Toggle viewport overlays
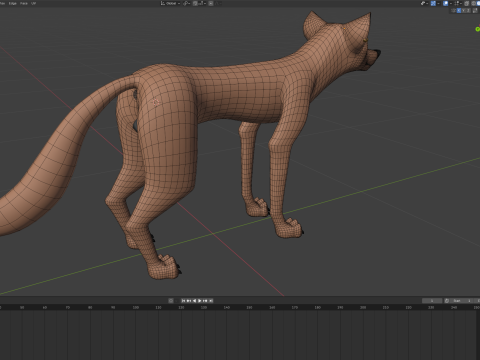This screenshot has width=480, height=360. point(445,3)
